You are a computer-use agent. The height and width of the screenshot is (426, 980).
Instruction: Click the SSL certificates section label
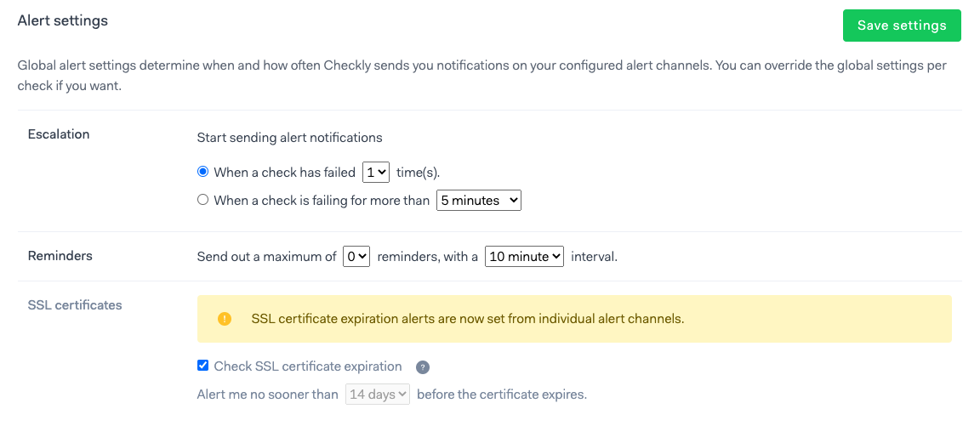click(x=75, y=304)
